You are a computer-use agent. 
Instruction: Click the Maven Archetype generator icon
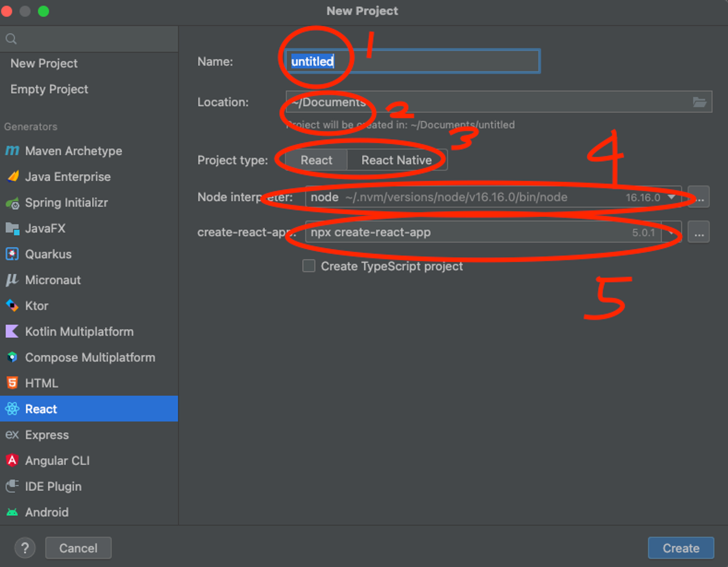(12, 150)
